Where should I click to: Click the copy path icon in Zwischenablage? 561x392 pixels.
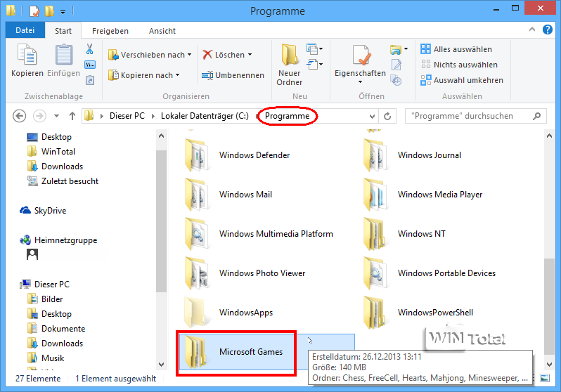tap(90, 65)
